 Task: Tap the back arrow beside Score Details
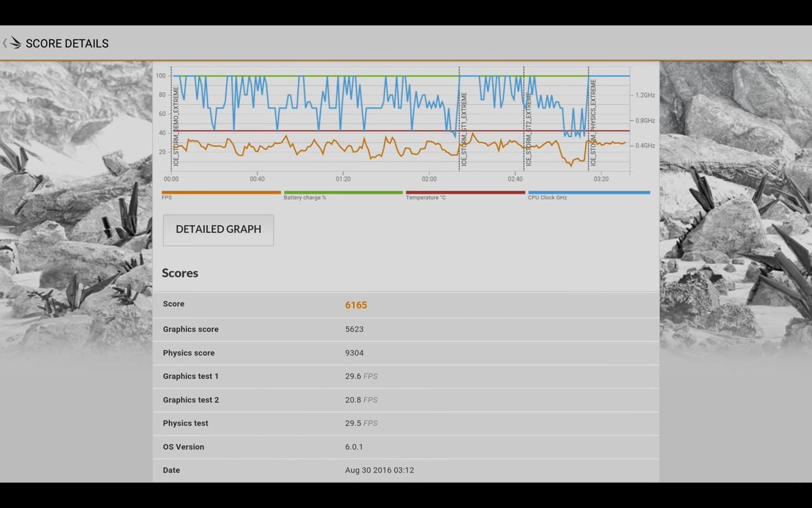click(x=4, y=43)
